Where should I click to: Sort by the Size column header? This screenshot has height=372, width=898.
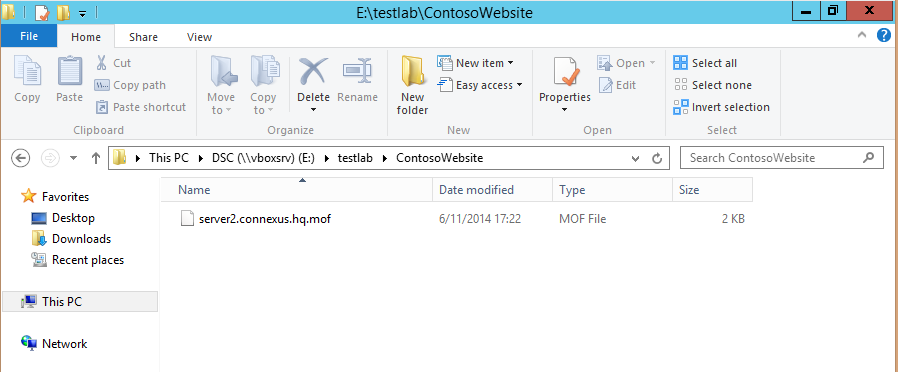click(712, 189)
